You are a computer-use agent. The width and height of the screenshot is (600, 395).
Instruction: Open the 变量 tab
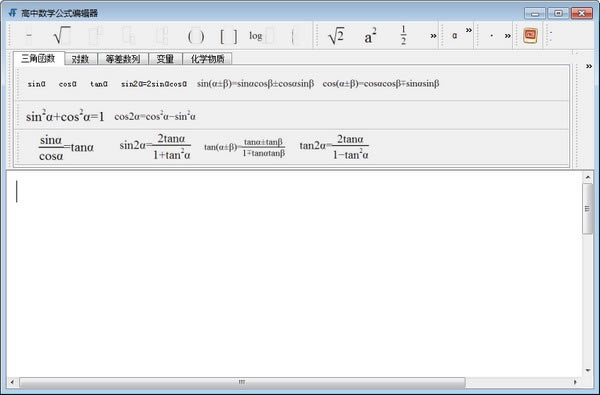pos(165,59)
